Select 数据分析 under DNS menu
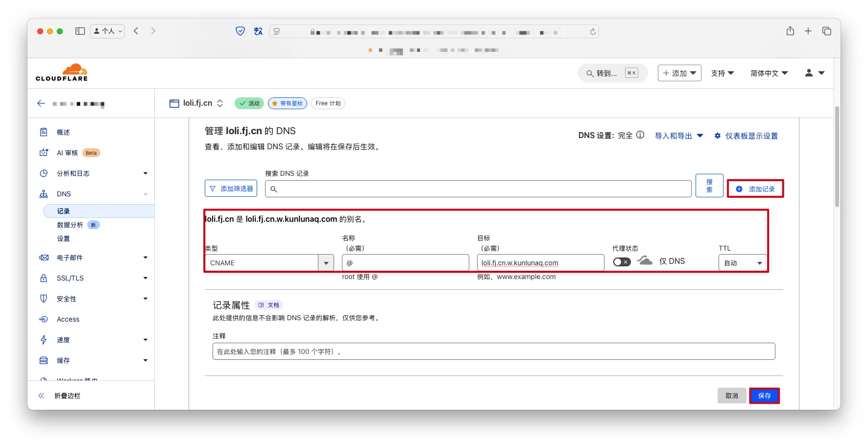Viewport: 868px width, 446px height. (70, 225)
